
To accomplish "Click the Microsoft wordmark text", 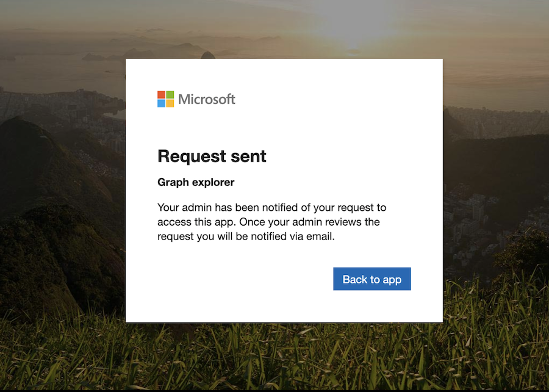I will [x=207, y=99].
